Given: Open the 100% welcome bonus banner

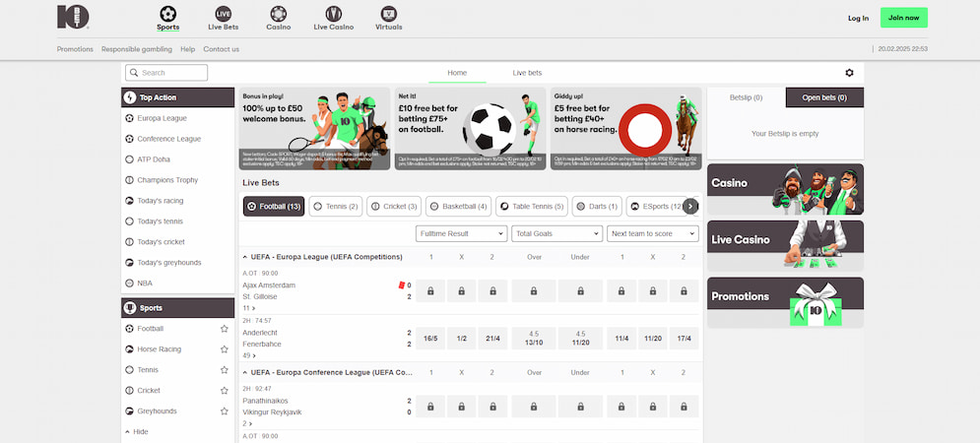Looking at the screenshot, I should [x=314, y=129].
